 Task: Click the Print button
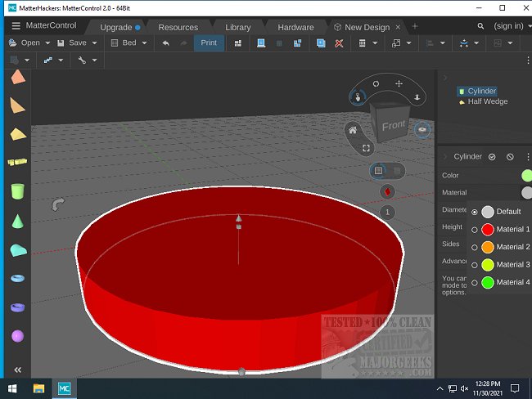click(209, 43)
